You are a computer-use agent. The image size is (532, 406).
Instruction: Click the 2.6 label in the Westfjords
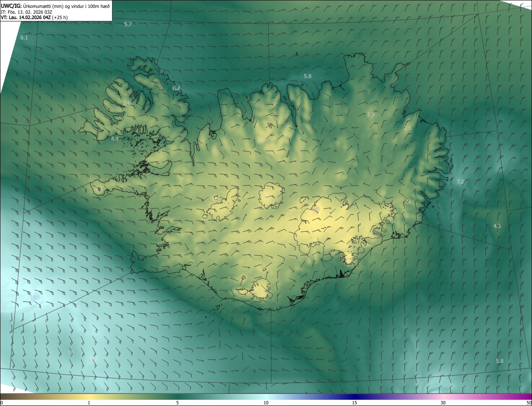(127, 103)
